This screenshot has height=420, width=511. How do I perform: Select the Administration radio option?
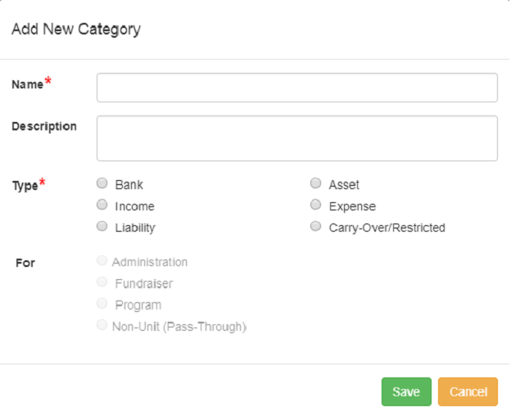coord(102,260)
